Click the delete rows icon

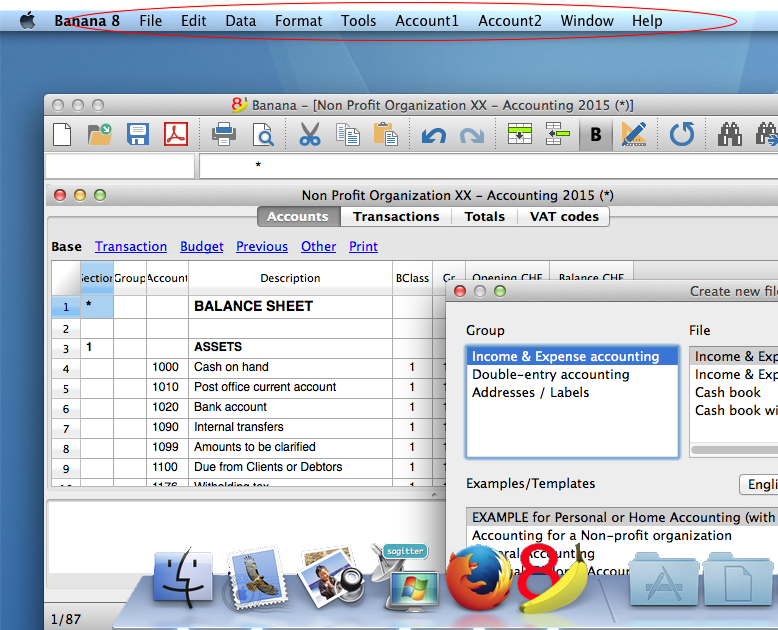[558, 134]
